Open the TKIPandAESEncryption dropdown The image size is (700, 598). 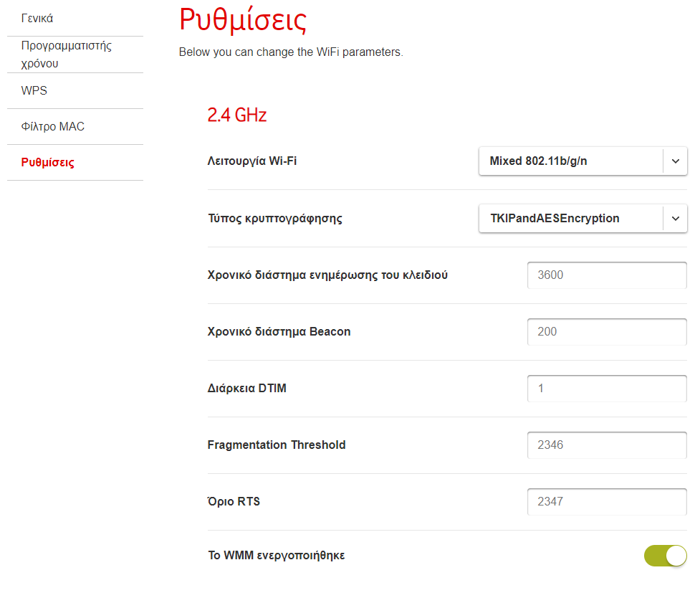[x=582, y=218]
